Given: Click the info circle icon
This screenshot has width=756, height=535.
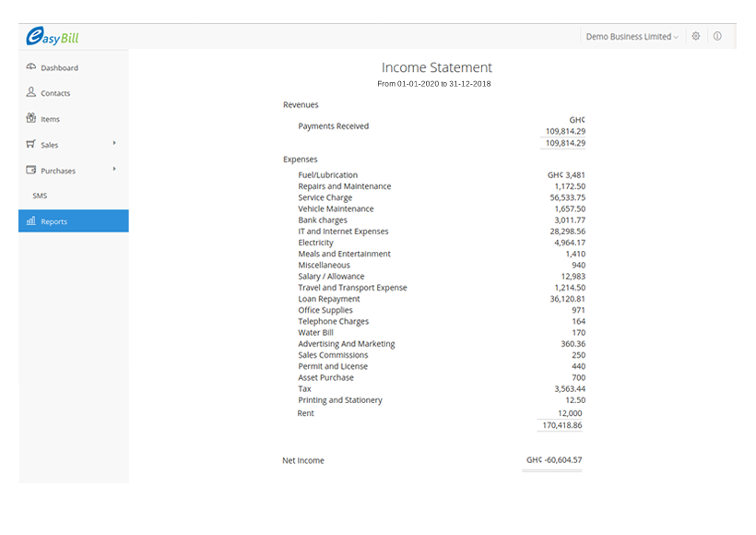Looking at the screenshot, I should [x=717, y=37].
